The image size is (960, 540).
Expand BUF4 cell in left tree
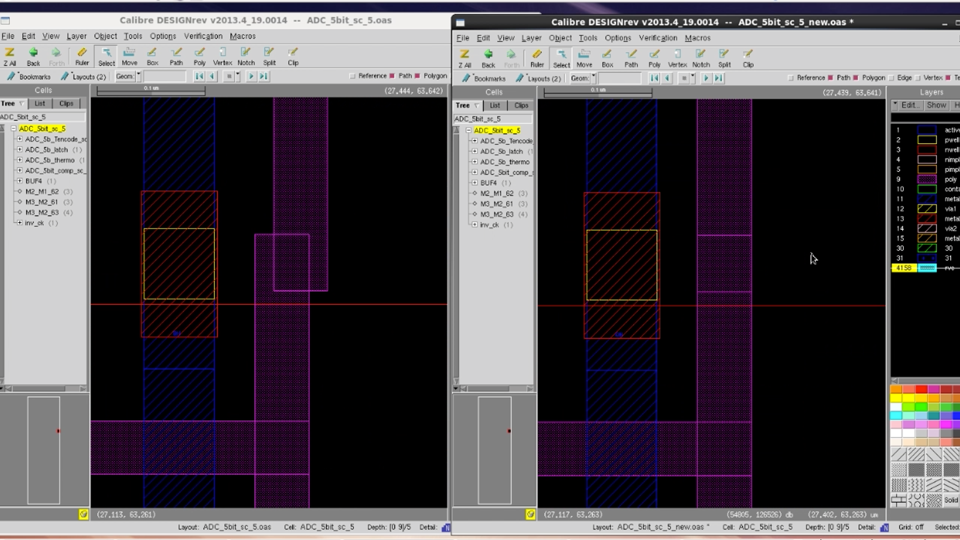[x=20, y=181]
